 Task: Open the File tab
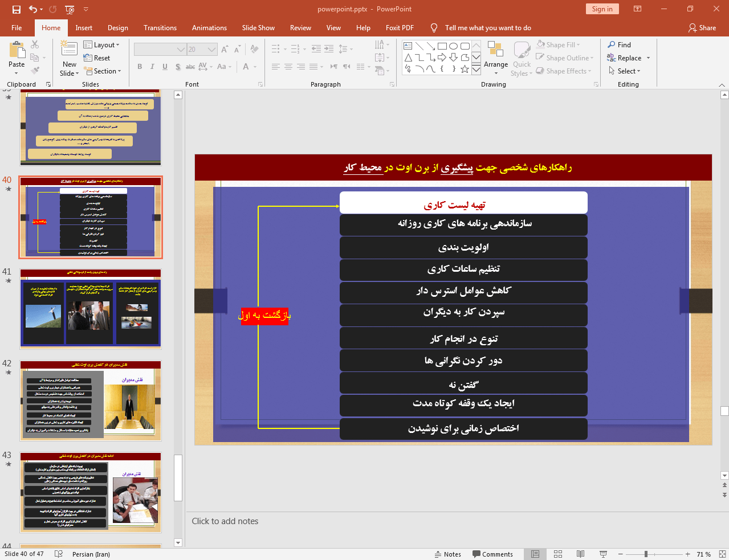(x=17, y=27)
